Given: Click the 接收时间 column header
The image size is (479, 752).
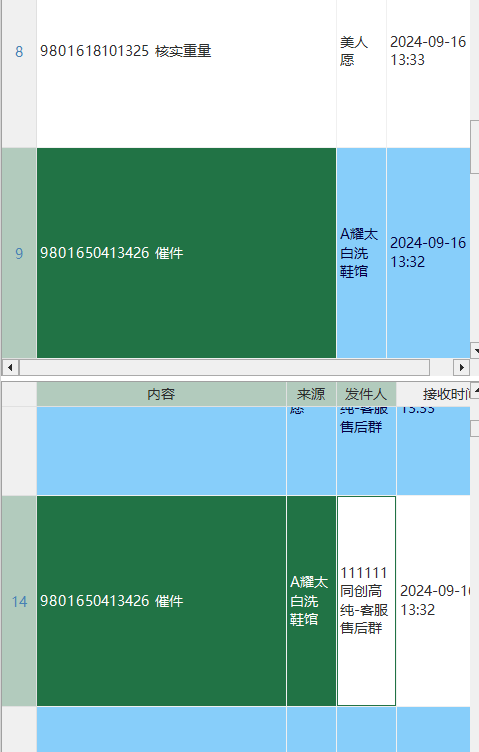Looking at the screenshot, I should click(433, 394).
